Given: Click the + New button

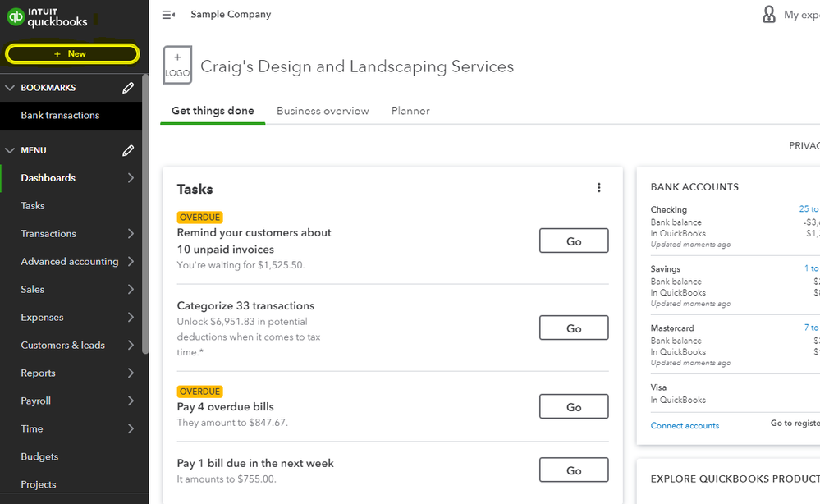Looking at the screenshot, I should 72,54.
